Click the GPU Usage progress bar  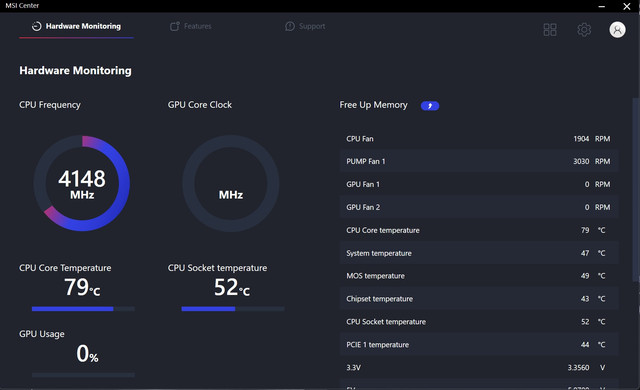tap(83, 374)
